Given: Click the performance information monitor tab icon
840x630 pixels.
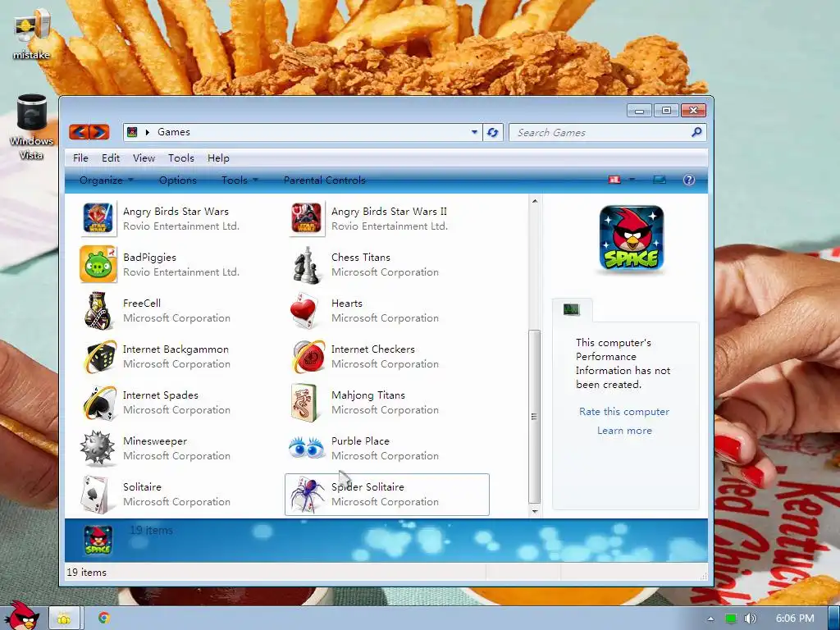Looking at the screenshot, I should coord(572,309).
